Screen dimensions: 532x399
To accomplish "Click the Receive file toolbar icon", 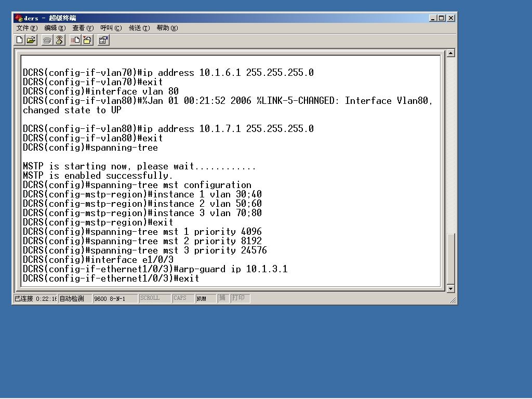I will tap(87, 41).
